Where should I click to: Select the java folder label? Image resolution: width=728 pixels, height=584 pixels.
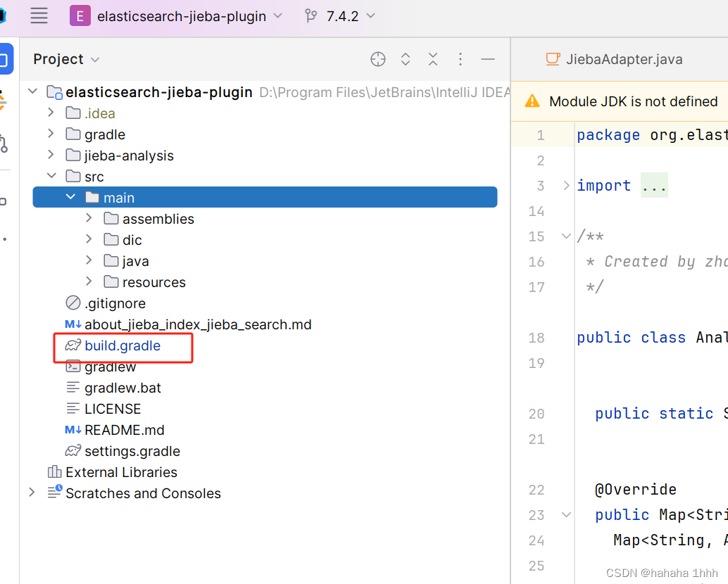click(136, 261)
